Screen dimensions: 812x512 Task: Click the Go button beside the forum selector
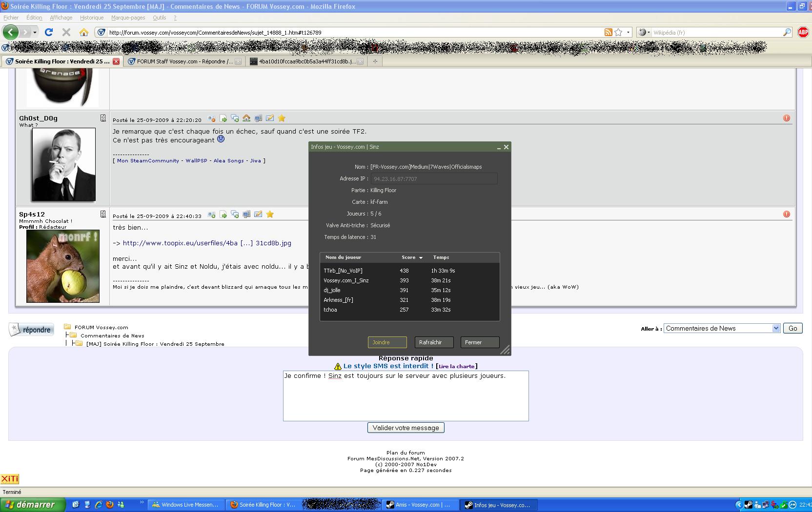tap(793, 328)
